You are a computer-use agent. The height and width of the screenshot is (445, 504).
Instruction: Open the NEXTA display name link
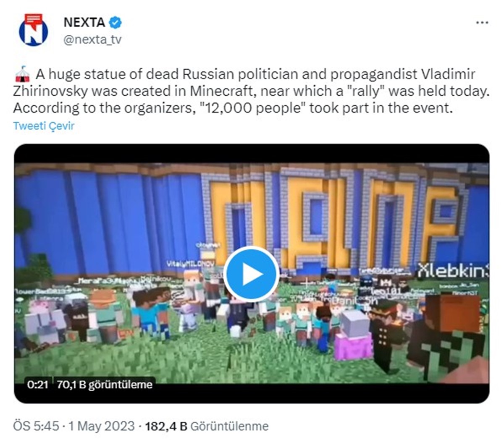click(x=84, y=22)
